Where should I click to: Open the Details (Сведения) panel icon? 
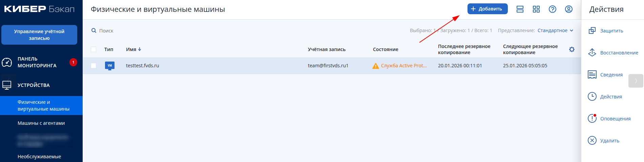tap(592, 75)
